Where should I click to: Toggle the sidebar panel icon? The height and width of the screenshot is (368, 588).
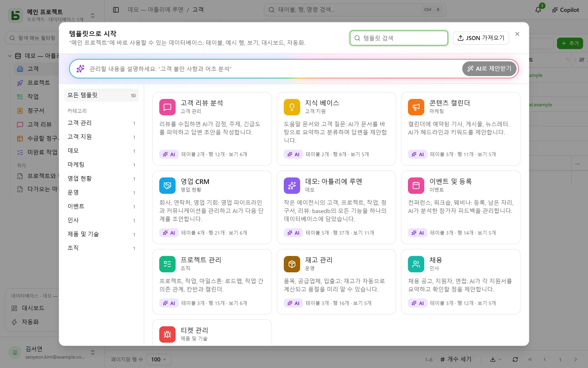[116, 10]
